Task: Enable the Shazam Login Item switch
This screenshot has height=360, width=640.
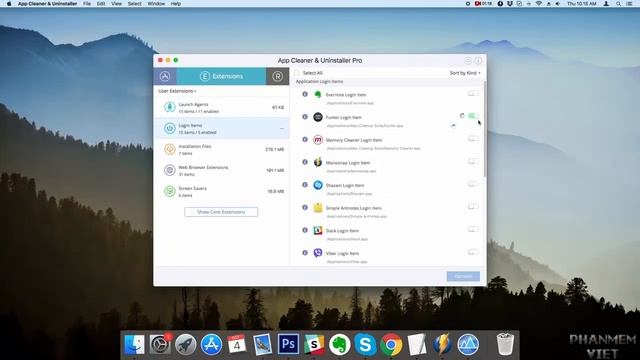Action: (473, 184)
